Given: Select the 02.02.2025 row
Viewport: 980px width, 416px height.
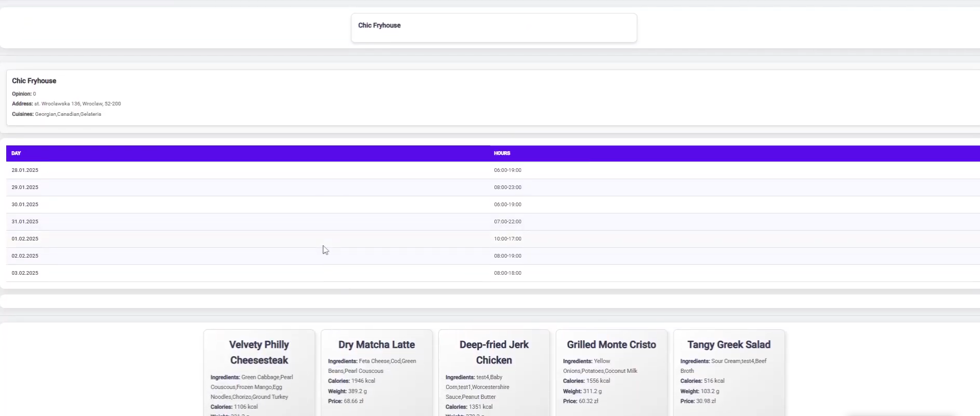Looking at the screenshot, I should click(25, 256).
